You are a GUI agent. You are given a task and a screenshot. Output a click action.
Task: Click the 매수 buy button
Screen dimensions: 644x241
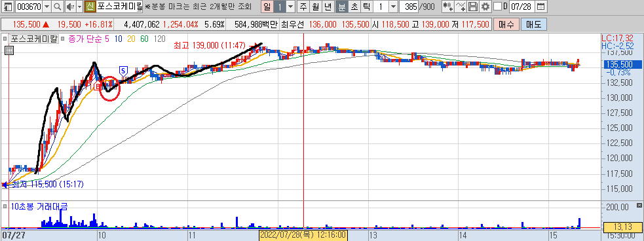tap(506, 24)
